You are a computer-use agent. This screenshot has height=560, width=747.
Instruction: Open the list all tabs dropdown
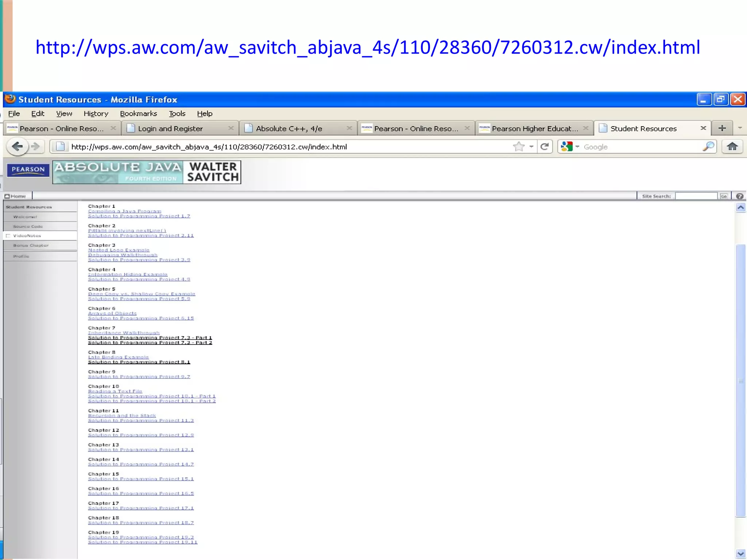point(740,128)
